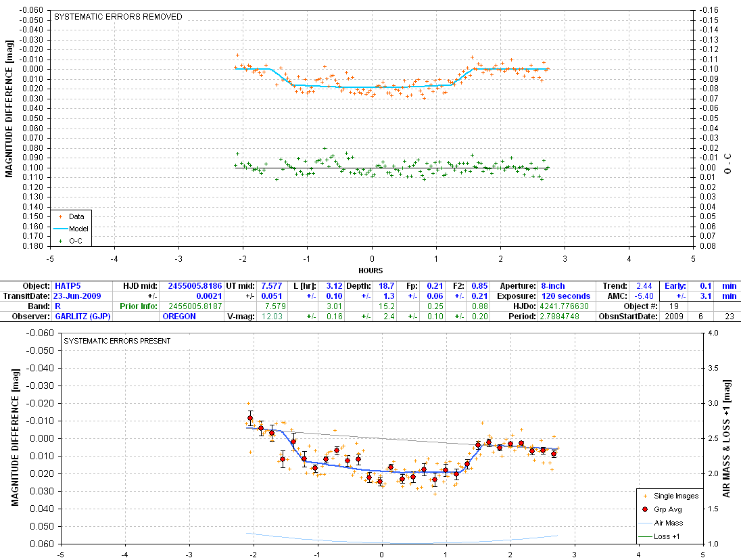Click the object name HATP5 cell
This screenshot has height=560, width=741.
tap(68, 286)
